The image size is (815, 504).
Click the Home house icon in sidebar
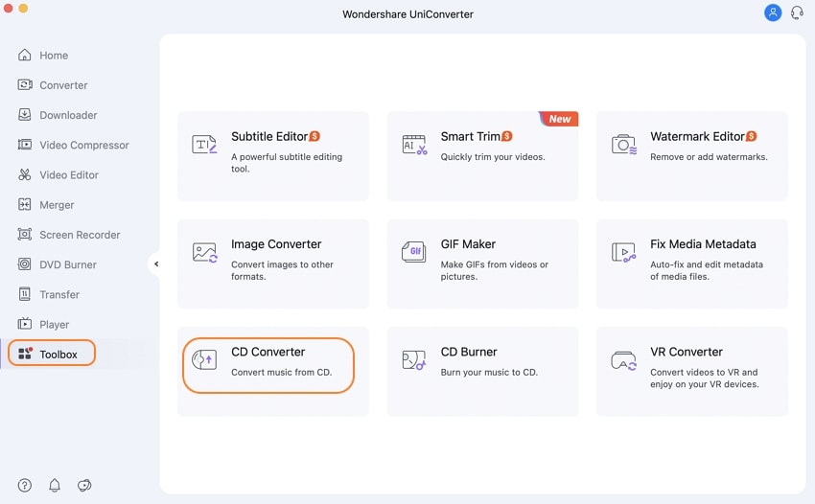(24, 55)
